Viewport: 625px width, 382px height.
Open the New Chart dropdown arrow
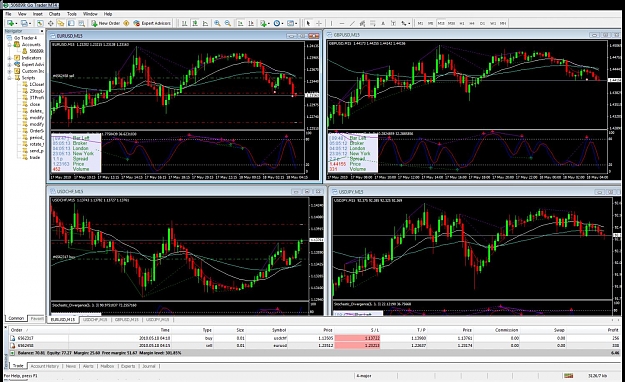[16, 24]
